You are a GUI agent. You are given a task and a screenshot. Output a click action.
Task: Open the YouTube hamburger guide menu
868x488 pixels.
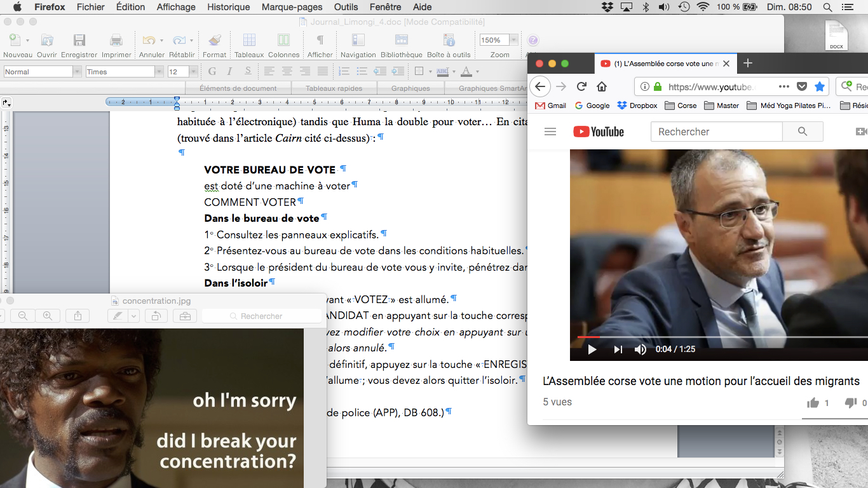(x=550, y=132)
